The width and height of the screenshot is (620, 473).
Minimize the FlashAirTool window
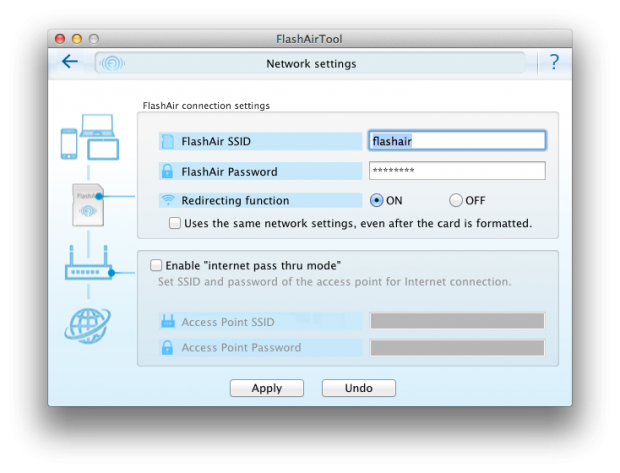77,39
